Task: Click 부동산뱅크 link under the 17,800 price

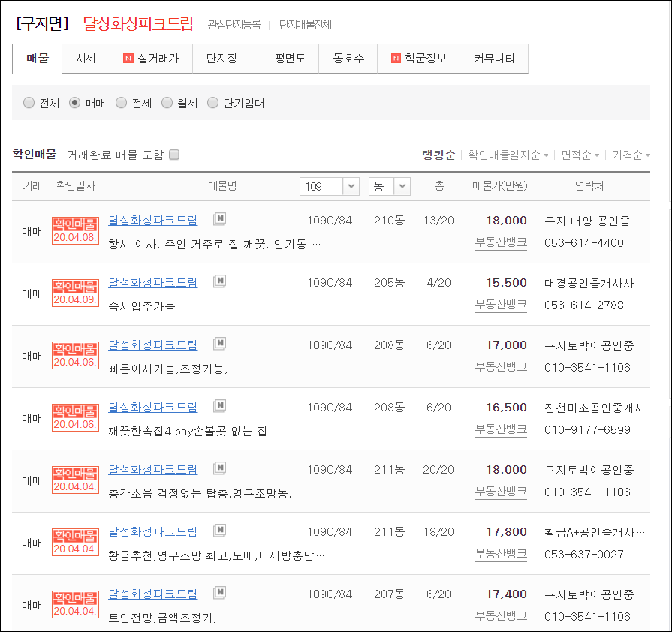Action: pos(501,554)
